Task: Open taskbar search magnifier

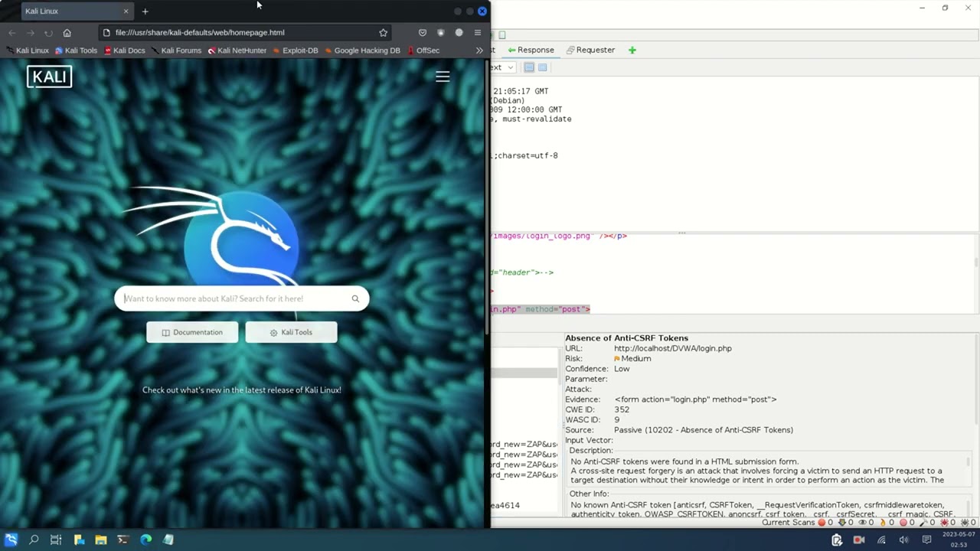Action: click(x=34, y=540)
